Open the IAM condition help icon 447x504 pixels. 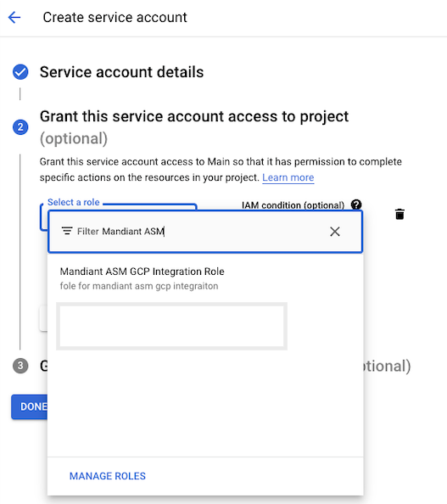pos(356,204)
